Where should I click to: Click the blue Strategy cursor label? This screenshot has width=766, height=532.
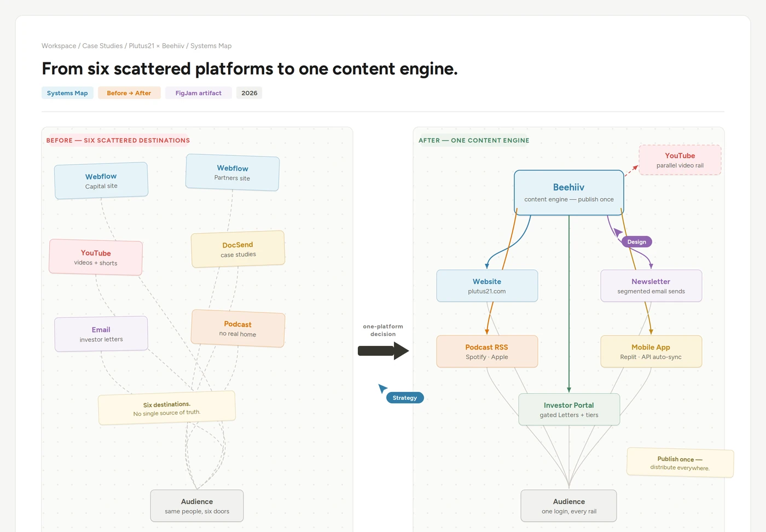(405, 398)
